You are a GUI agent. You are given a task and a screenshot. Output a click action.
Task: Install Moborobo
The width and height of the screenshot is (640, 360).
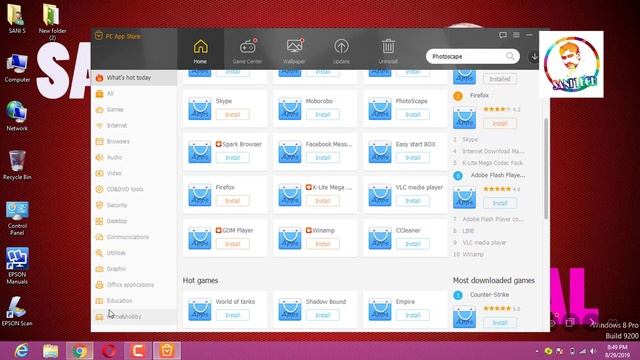322,115
